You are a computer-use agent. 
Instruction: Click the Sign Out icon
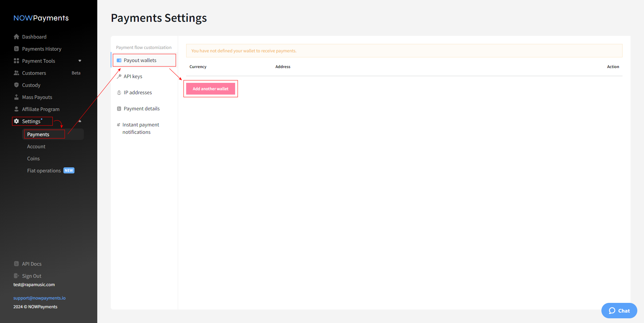(16, 276)
